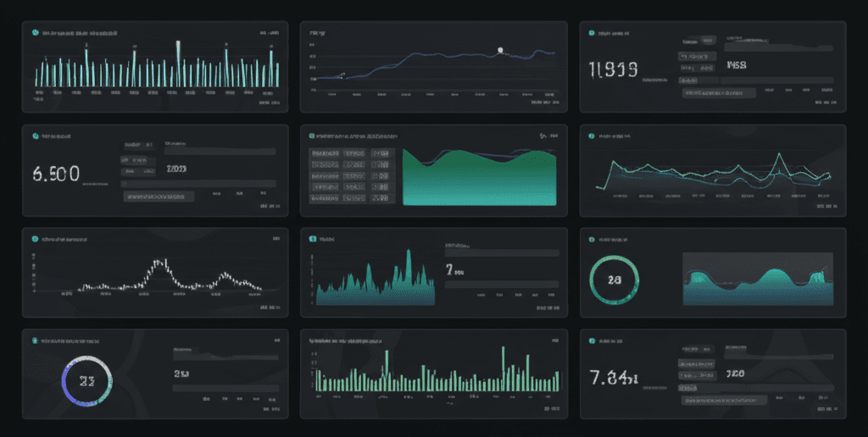Click the long progress bar in the 7.84 panel
This screenshot has height=437, width=868.
pos(756,389)
